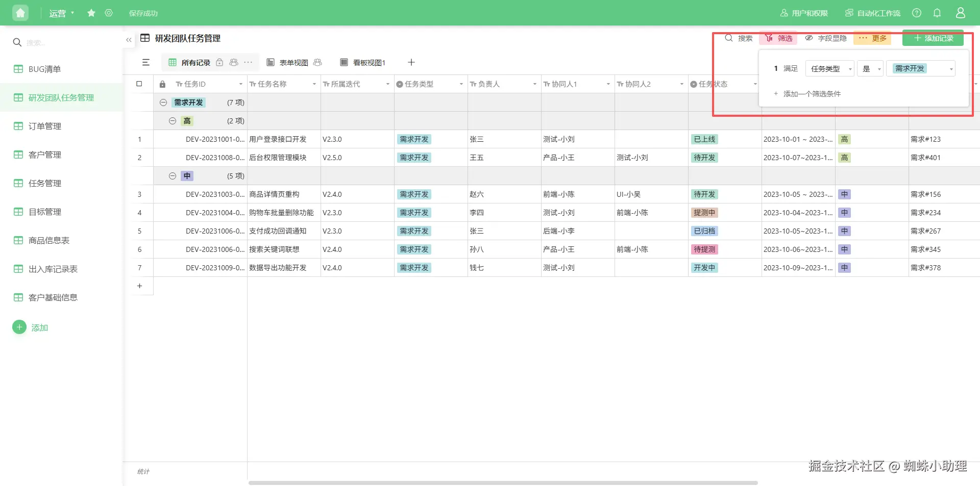Viewport: 980px width, 486px height.
Task: Click 添加一个筛选条件
Action: click(x=807, y=94)
